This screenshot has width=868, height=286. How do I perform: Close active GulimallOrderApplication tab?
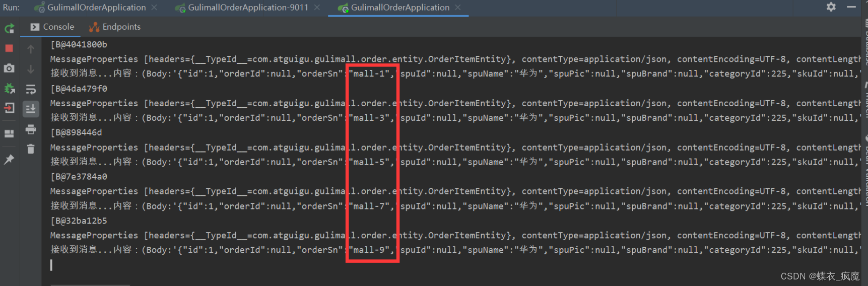pos(458,8)
